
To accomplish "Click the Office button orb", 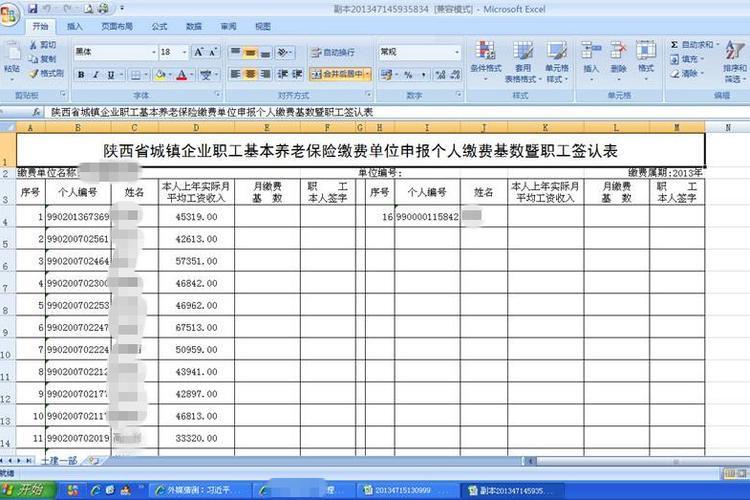I will tap(10, 13).
